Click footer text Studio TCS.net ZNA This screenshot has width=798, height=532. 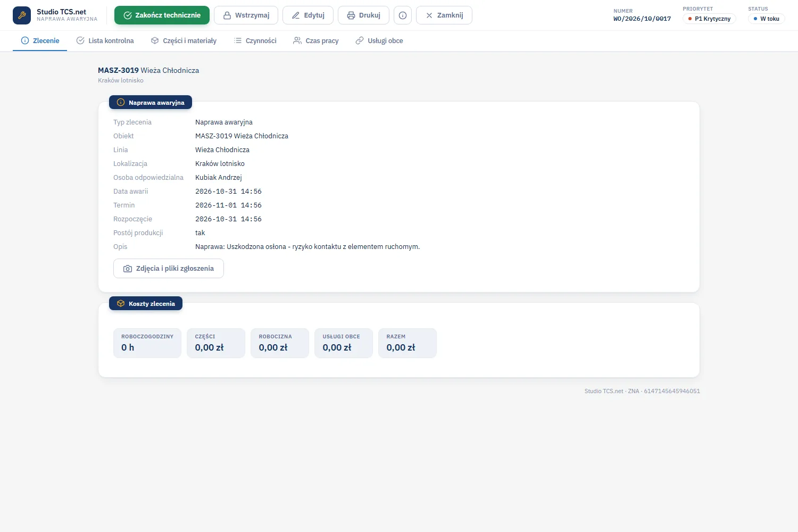coord(642,391)
